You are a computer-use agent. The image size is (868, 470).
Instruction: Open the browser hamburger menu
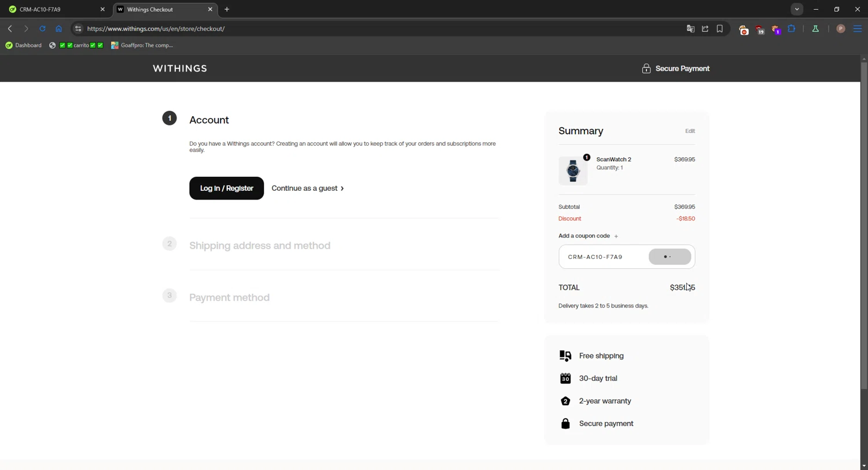858,29
